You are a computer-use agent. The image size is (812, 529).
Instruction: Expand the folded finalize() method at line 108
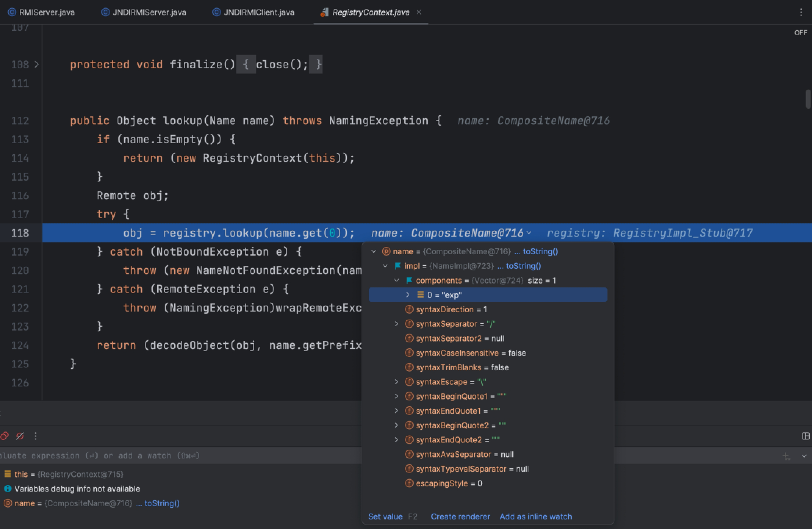tap(36, 64)
